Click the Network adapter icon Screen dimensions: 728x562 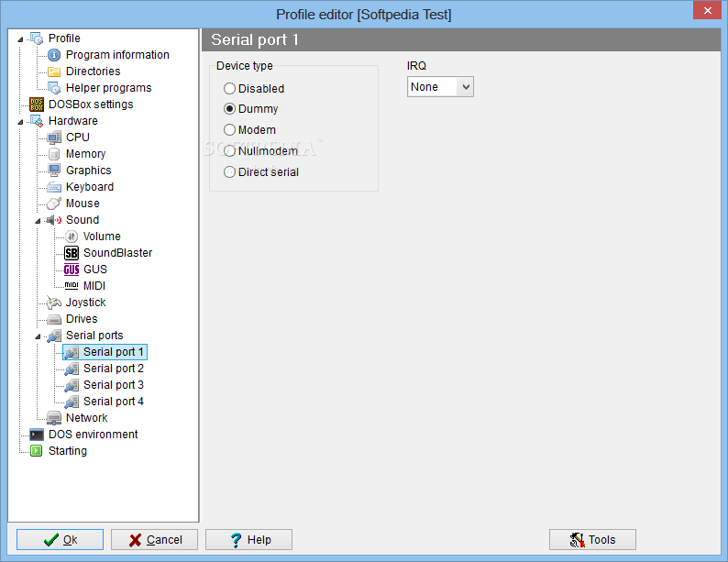[x=54, y=418]
